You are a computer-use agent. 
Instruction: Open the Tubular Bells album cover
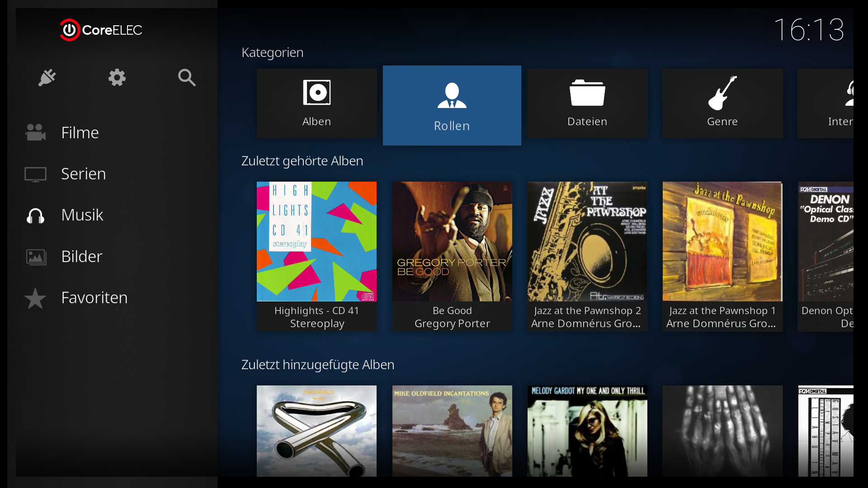pos(316,431)
